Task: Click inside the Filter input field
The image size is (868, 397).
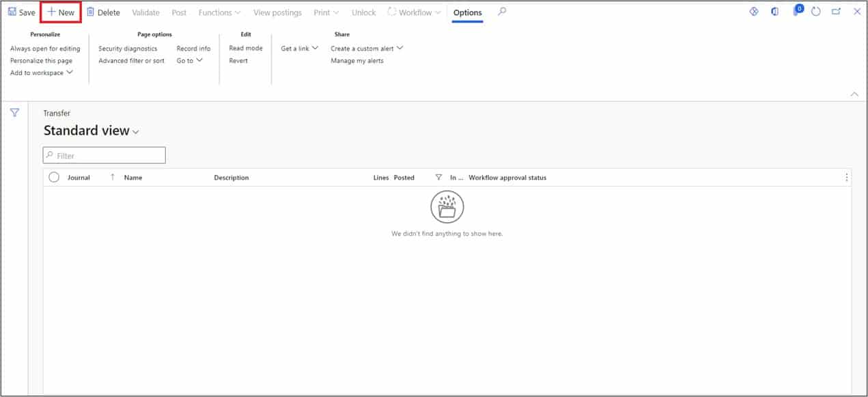Action: [104, 155]
